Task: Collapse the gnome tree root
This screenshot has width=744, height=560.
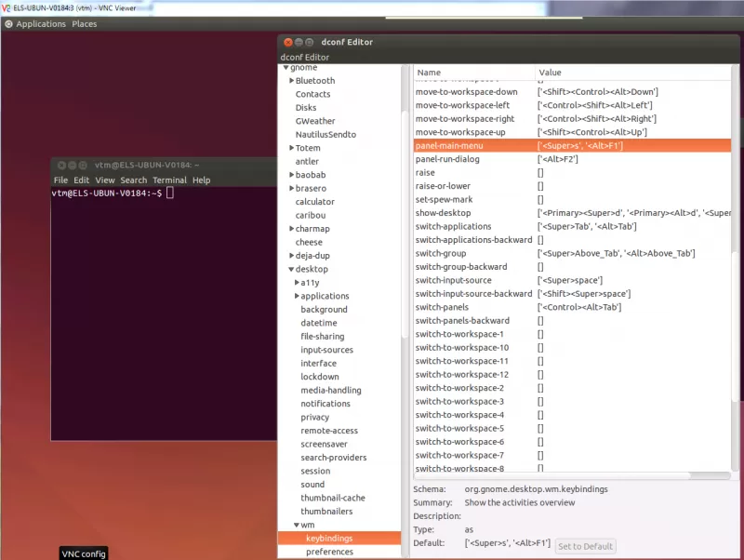Action: [x=286, y=67]
